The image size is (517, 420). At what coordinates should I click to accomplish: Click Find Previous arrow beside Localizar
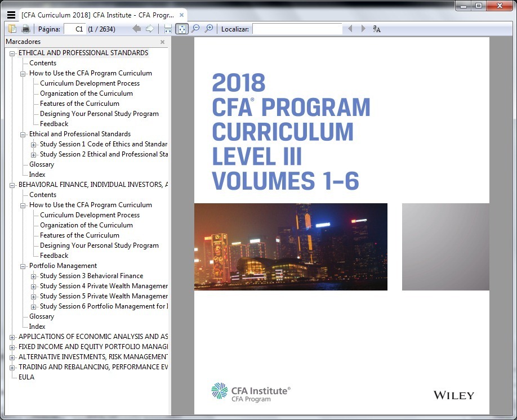pyautogui.click(x=350, y=29)
